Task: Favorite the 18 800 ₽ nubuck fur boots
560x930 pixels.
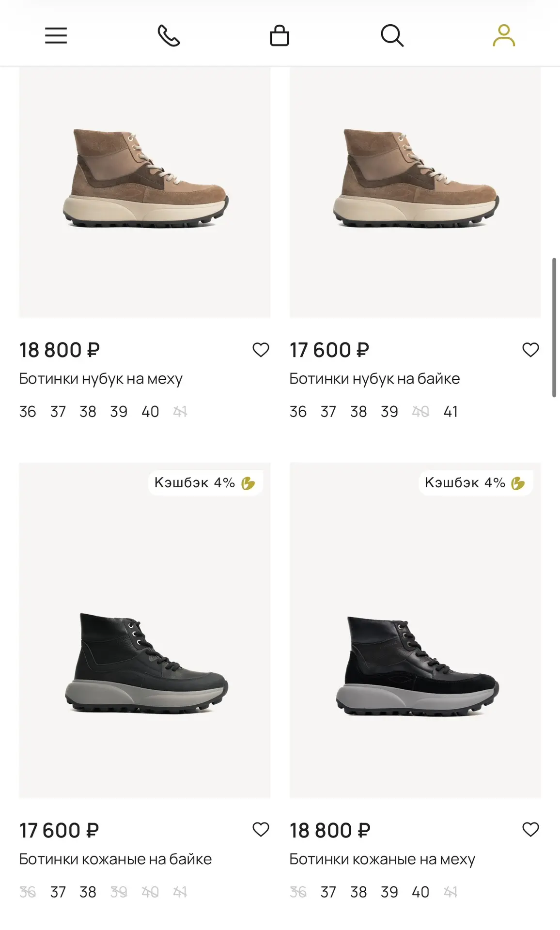Action: (x=261, y=350)
